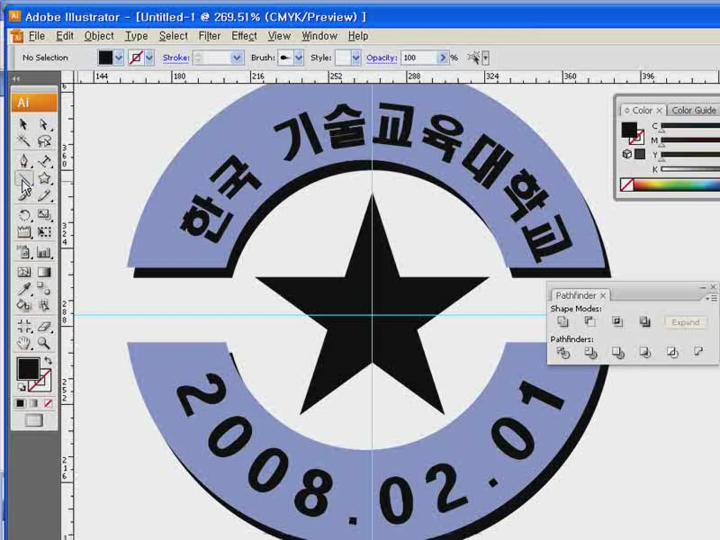Open Pathfinder panel options menu
This screenshot has height=540, width=720.
[x=713, y=298]
